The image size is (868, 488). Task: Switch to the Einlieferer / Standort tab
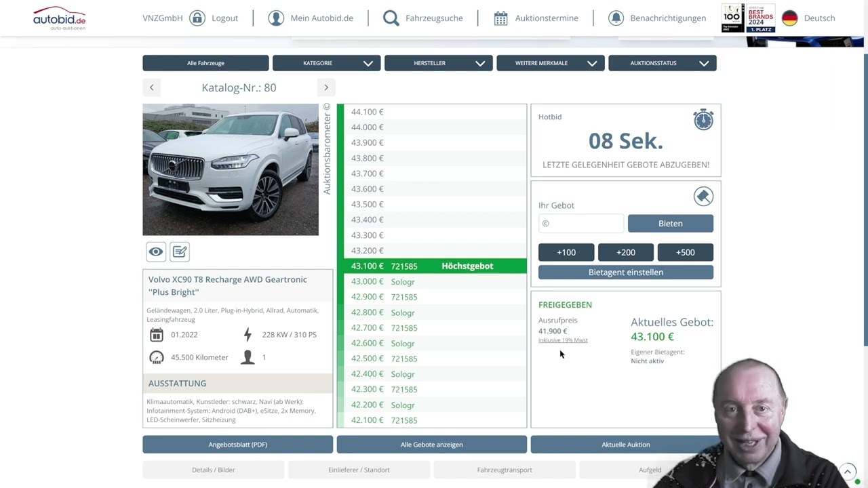[x=359, y=470]
